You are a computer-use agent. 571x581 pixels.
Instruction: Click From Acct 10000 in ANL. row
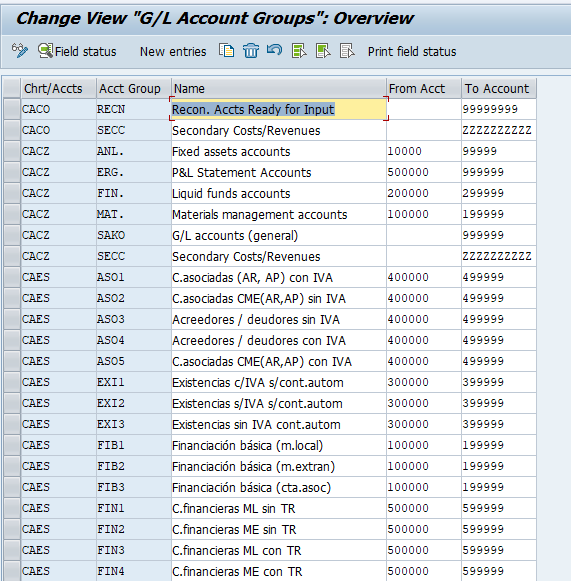tap(424, 151)
